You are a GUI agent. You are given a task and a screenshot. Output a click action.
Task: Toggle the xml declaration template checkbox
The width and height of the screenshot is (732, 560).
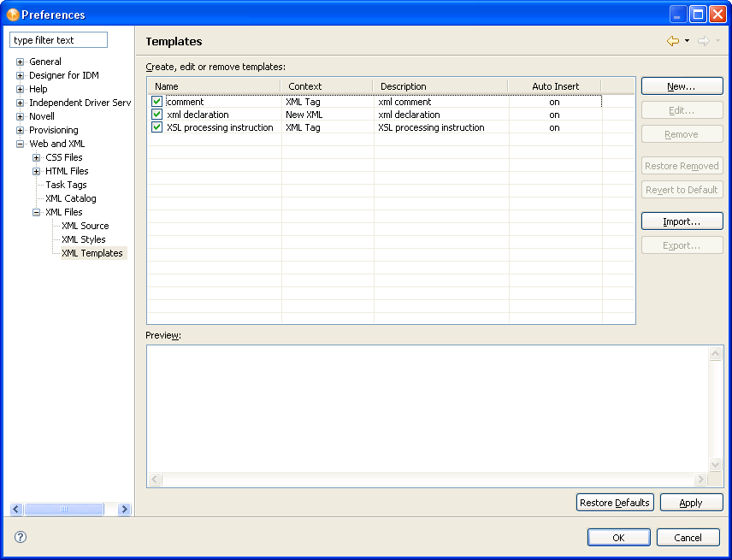(156, 115)
